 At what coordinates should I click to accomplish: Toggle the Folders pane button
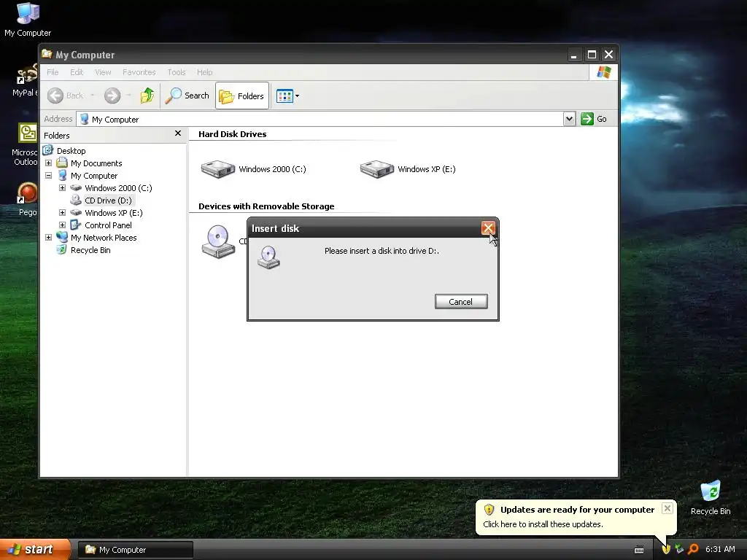tap(242, 96)
